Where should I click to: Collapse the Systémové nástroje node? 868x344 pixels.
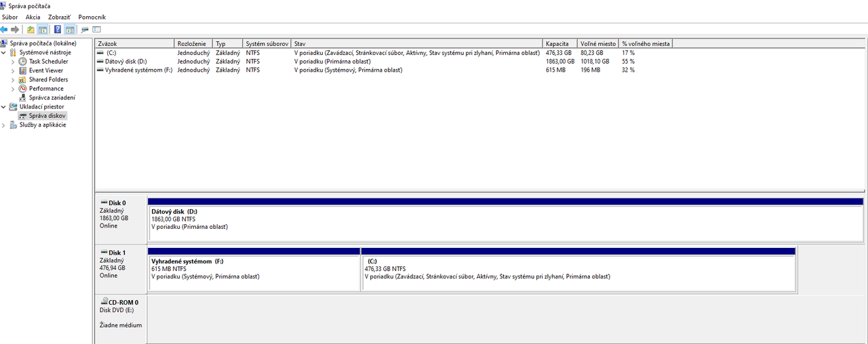coord(4,52)
